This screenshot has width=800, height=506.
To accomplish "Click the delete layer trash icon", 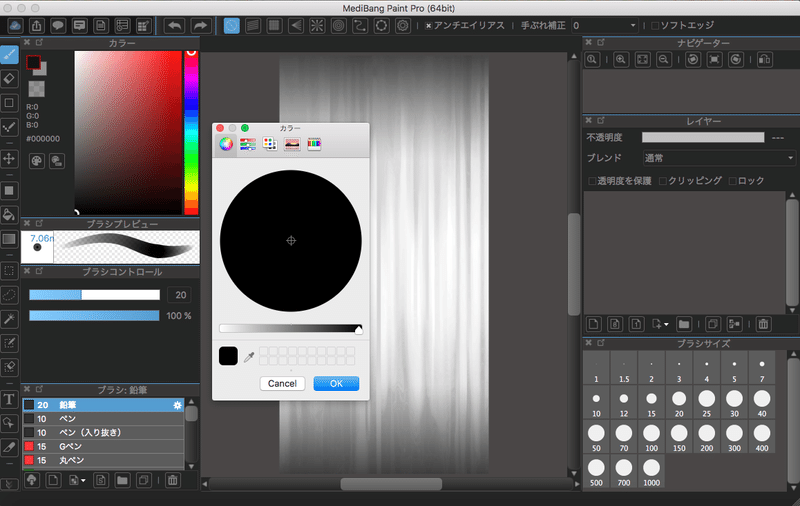I will pyautogui.click(x=763, y=324).
